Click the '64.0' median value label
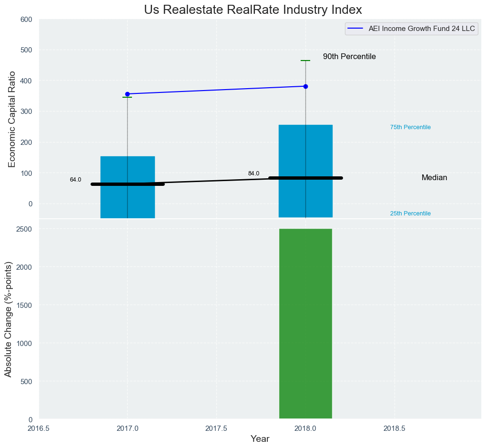Image resolution: width=486 pixels, height=448 pixels. [75, 180]
